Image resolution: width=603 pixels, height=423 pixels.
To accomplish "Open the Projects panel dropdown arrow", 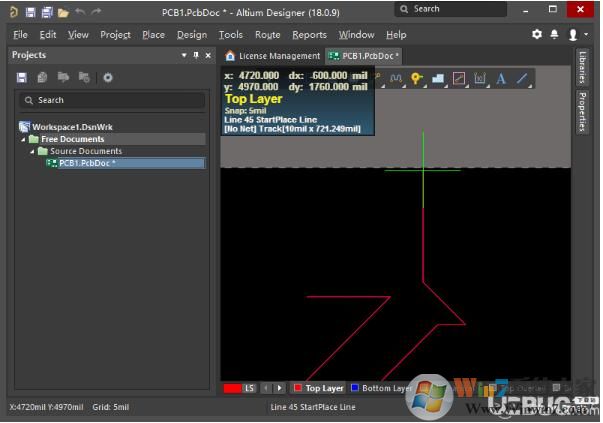I will tap(184, 55).
